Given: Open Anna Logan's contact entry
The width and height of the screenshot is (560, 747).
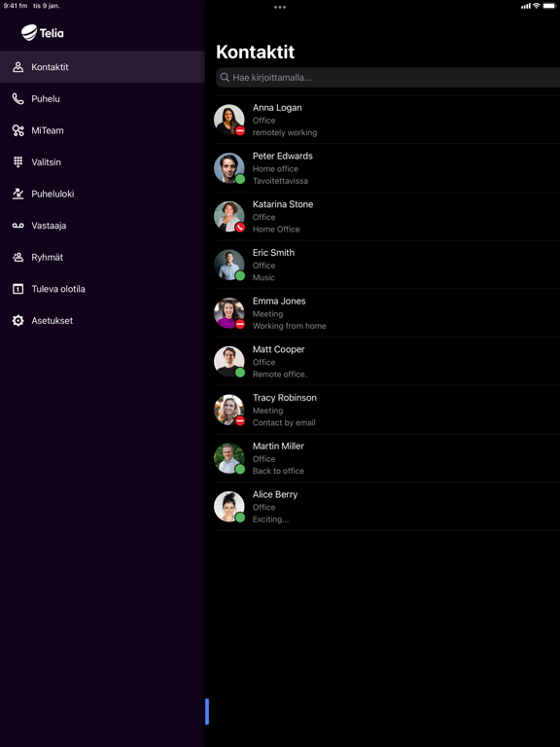Looking at the screenshot, I should (387, 120).
